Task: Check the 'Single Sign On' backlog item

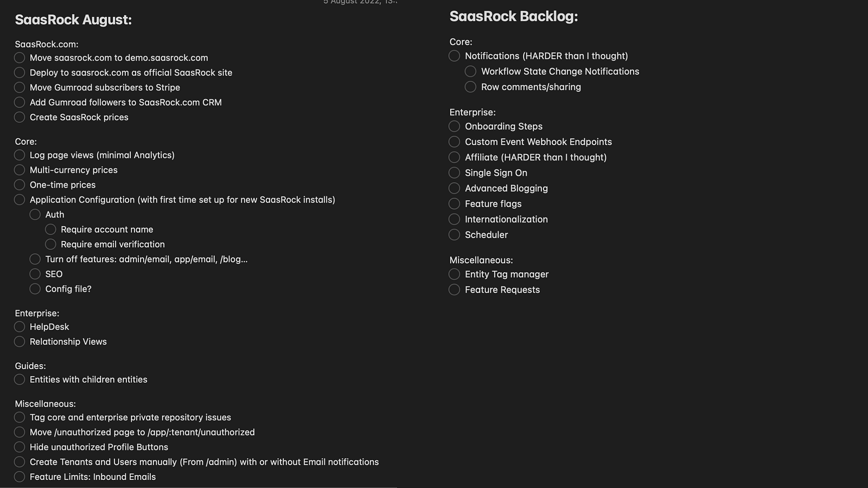Action: click(455, 172)
